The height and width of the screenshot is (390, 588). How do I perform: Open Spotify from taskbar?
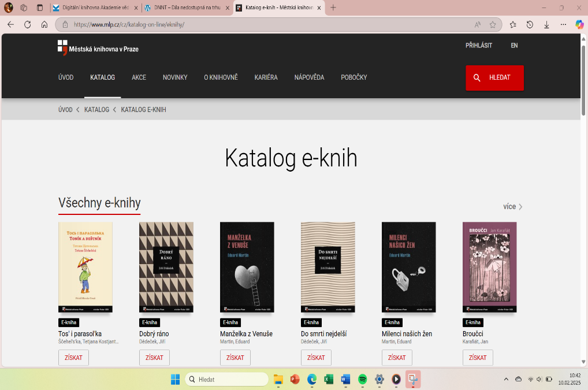coord(362,380)
